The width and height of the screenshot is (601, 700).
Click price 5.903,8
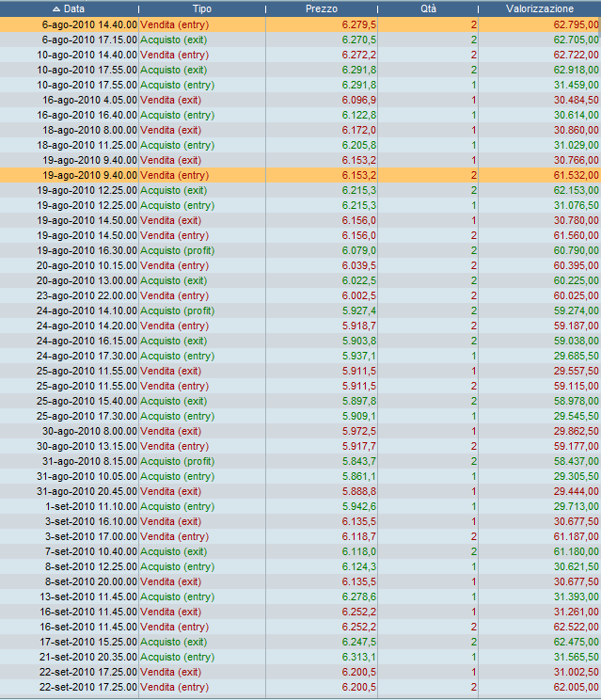[359, 341]
